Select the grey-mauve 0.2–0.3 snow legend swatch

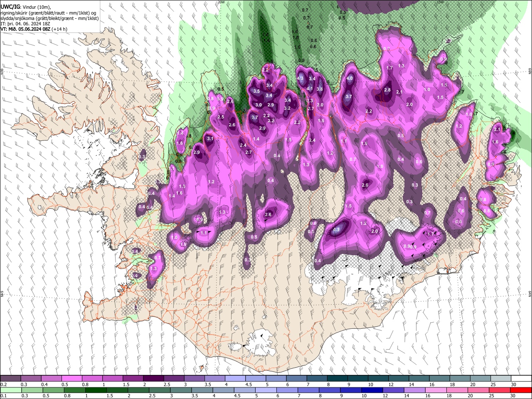[10, 378]
